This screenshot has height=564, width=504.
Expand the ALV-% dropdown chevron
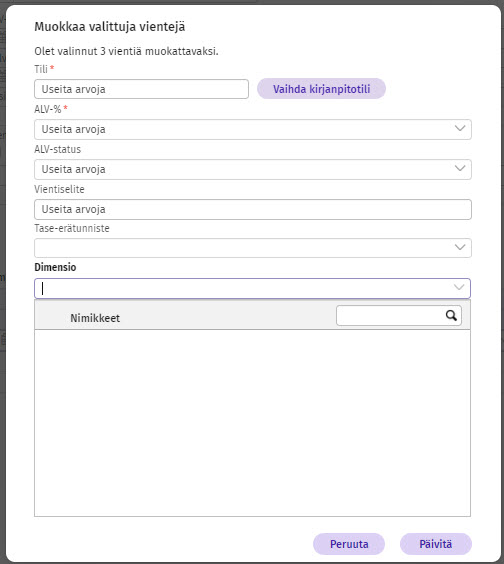(460, 128)
